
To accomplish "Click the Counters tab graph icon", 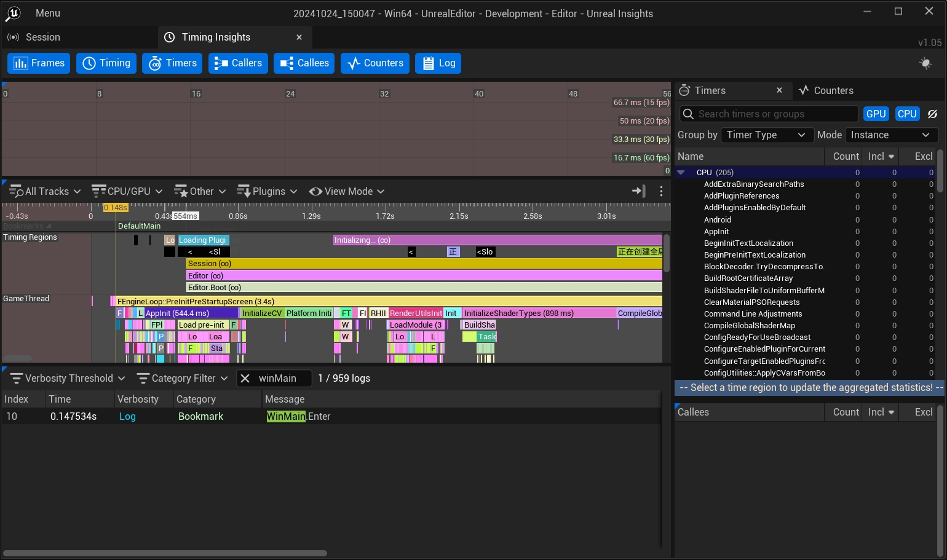I will click(x=804, y=90).
